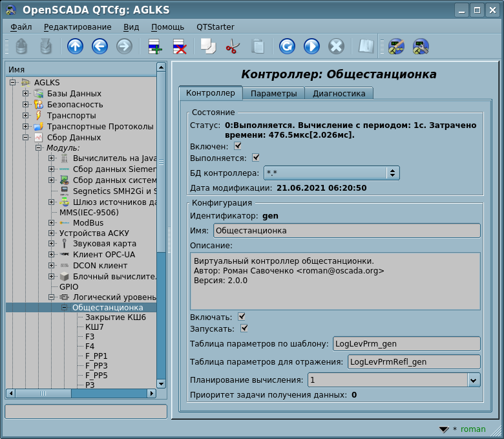Click the stop-updating X icon
The height and width of the screenshot is (439, 504).
click(x=336, y=47)
